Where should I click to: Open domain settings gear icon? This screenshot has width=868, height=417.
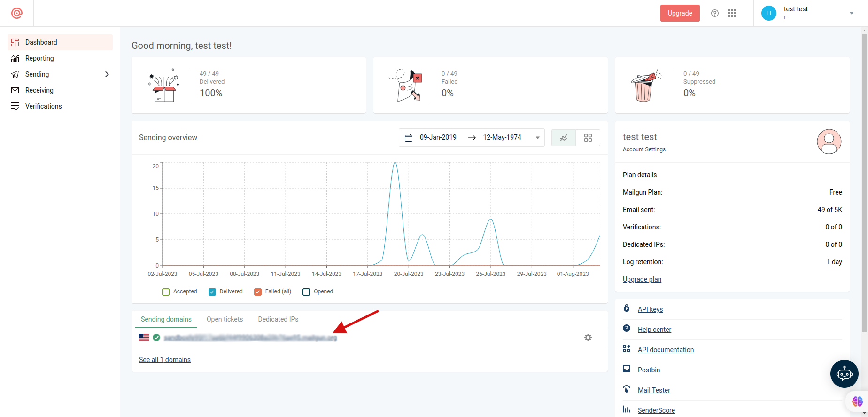(588, 338)
